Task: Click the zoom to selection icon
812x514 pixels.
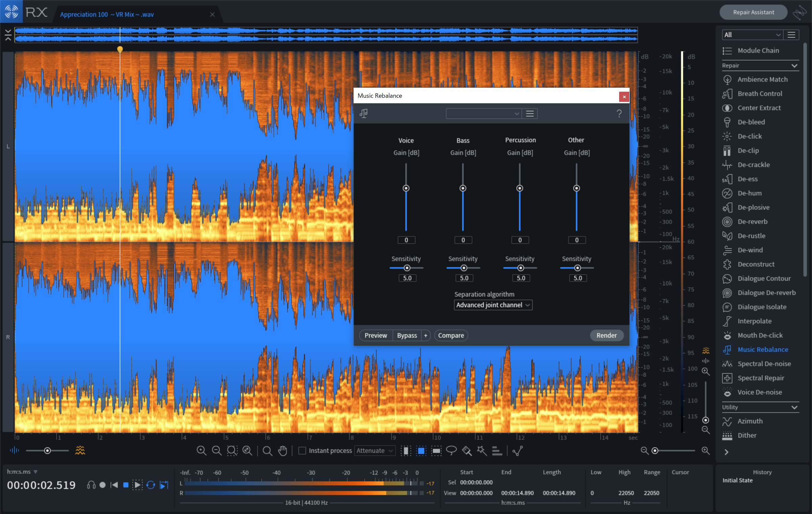Action: pos(232,450)
